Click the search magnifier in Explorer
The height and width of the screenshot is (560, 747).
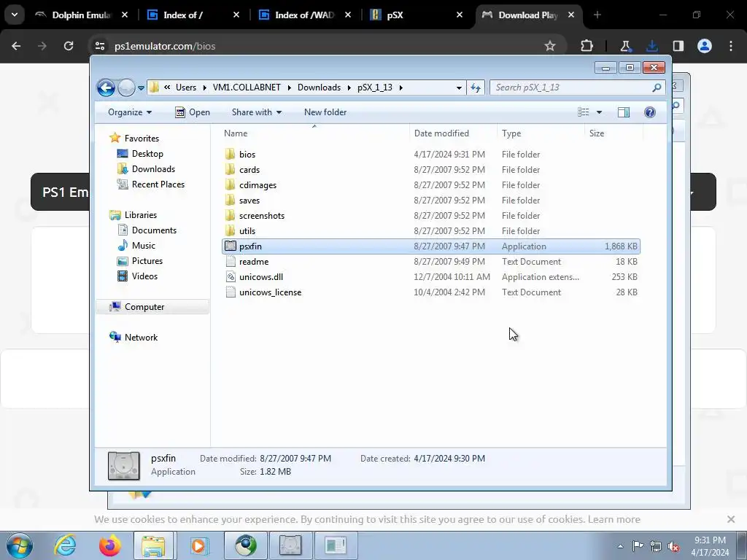tap(657, 87)
